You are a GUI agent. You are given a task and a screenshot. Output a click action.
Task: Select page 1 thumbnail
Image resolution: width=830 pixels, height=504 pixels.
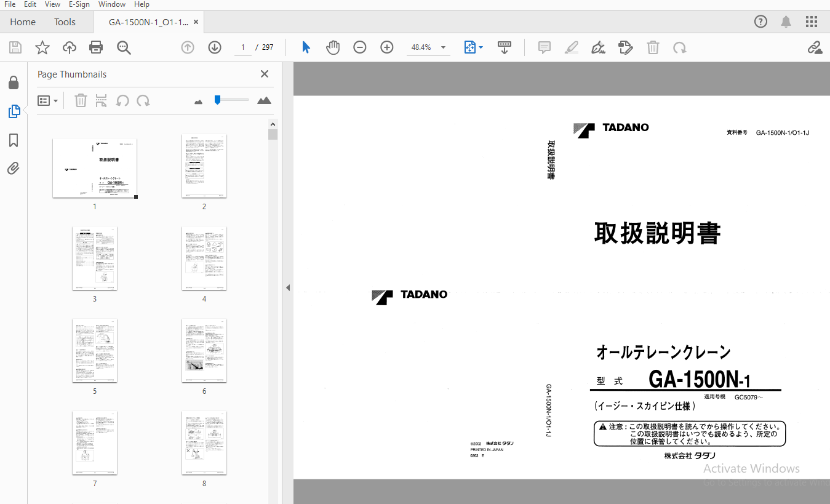95,168
